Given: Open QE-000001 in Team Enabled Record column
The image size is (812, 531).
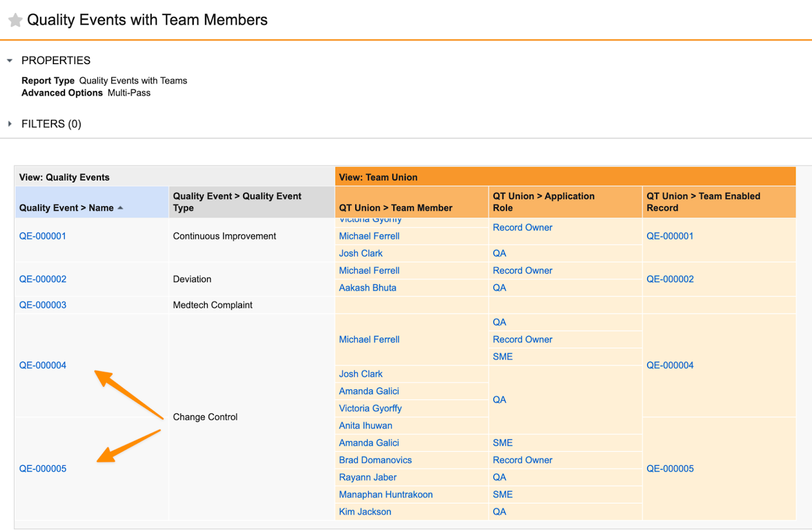Looking at the screenshot, I should point(670,236).
